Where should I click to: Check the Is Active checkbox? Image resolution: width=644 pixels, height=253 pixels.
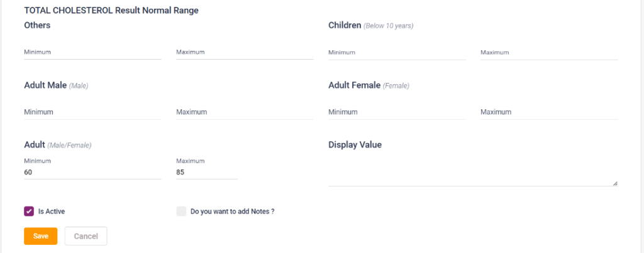(29, 212)
